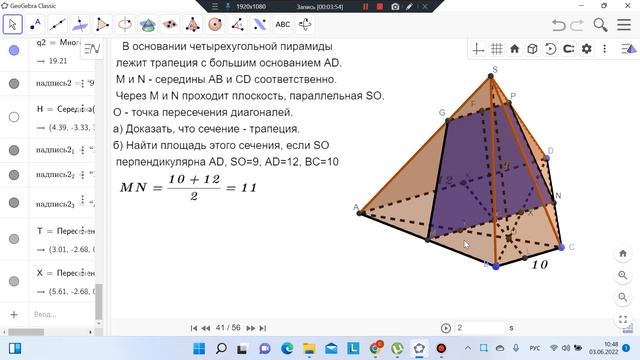Return 3D view to standard home view
This screenshot has height=360, width=640.
[515, 49]
